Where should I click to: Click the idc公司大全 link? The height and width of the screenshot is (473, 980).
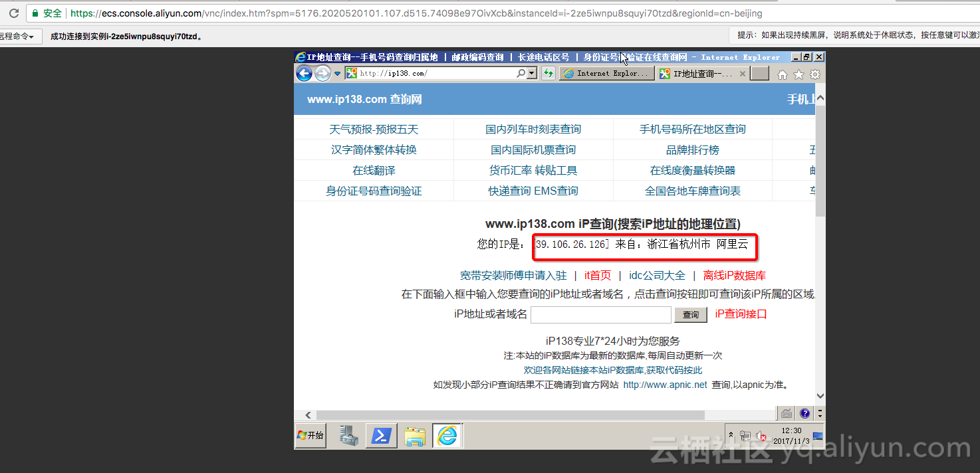[x=657, y=275]
